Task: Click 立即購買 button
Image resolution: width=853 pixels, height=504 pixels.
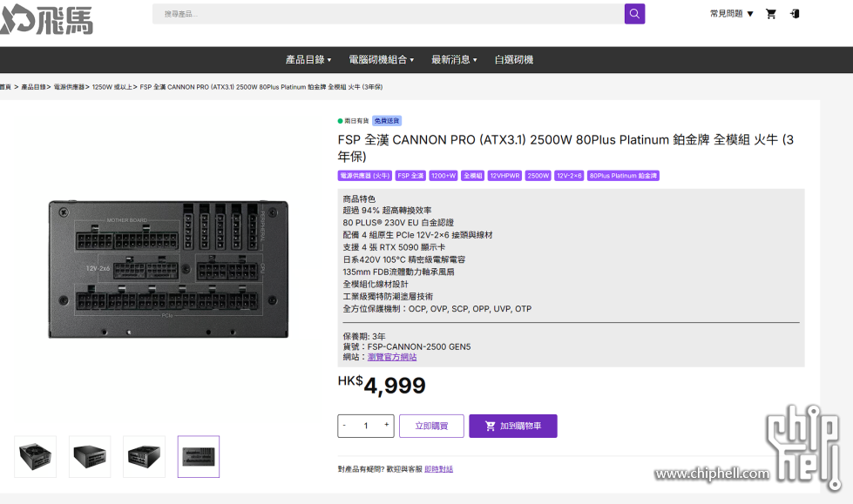Action: pyautogui.click(x=431, y=426)
